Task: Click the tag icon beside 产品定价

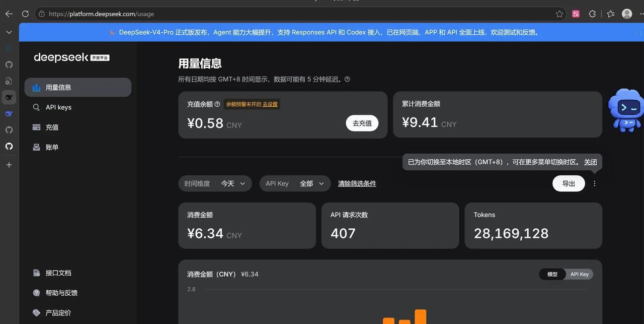Action: pos(36,313)
